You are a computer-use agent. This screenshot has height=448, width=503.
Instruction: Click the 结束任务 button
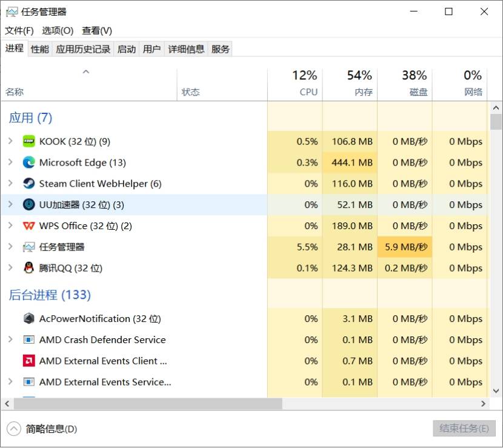click(x=464, y=429)
